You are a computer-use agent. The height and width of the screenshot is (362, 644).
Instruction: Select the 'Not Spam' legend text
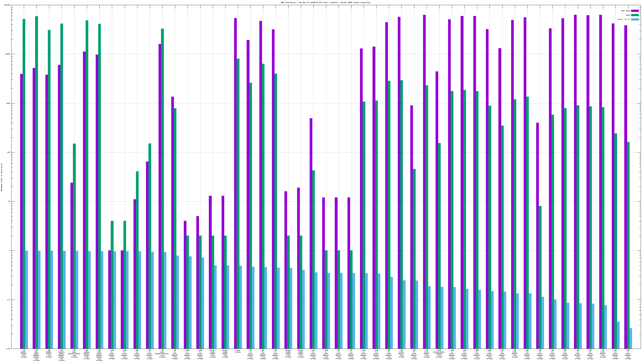pos(626,11)
